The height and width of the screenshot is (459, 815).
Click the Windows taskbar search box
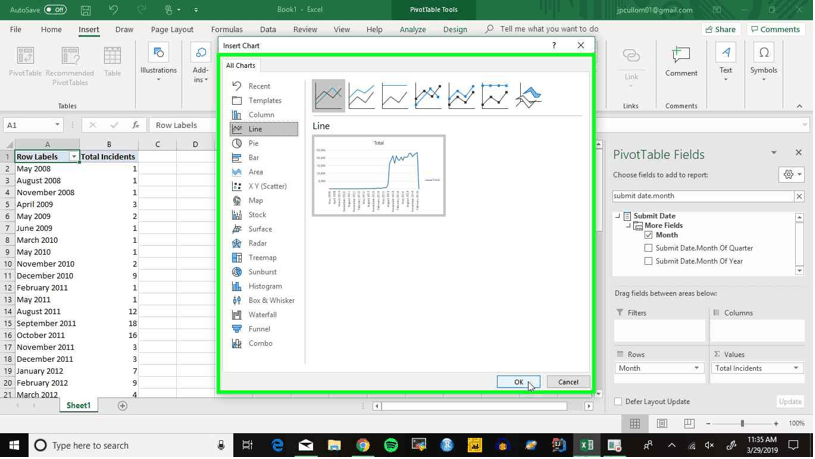(x=129, y=445)
